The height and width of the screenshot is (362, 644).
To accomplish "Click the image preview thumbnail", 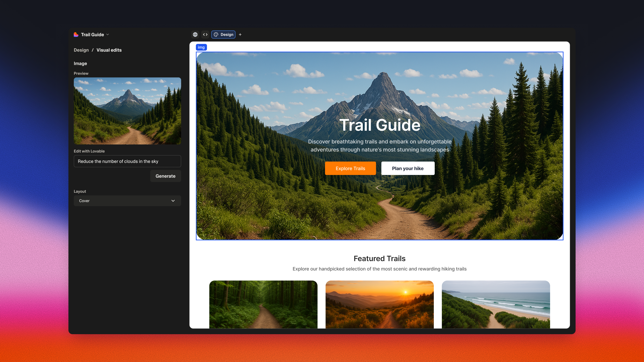I will [x=127, y=111].
